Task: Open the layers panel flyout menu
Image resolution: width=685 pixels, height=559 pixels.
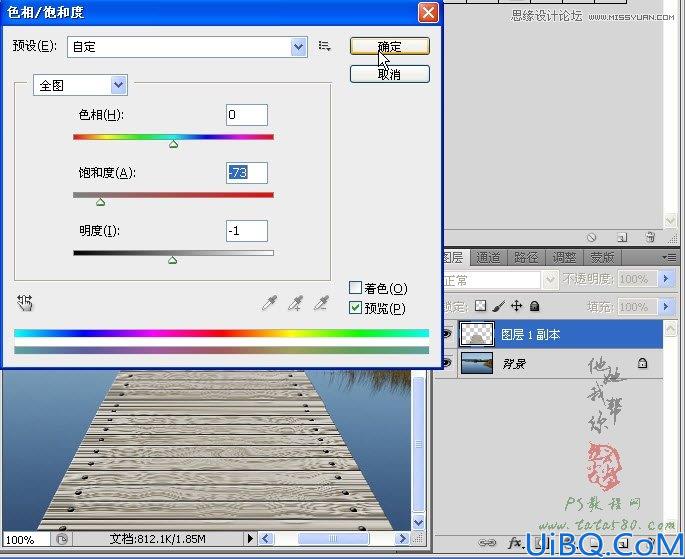Action: (669, 258)
